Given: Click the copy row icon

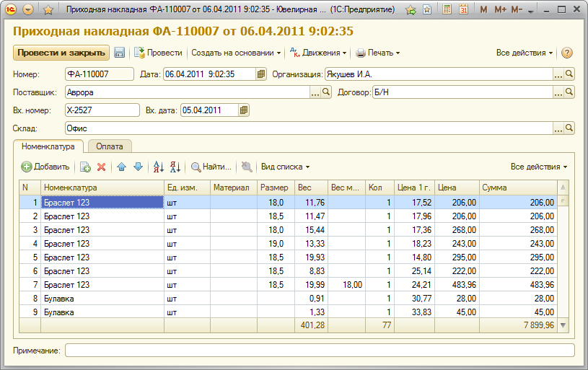Looking at the screenshot, I should pos(86,167).
